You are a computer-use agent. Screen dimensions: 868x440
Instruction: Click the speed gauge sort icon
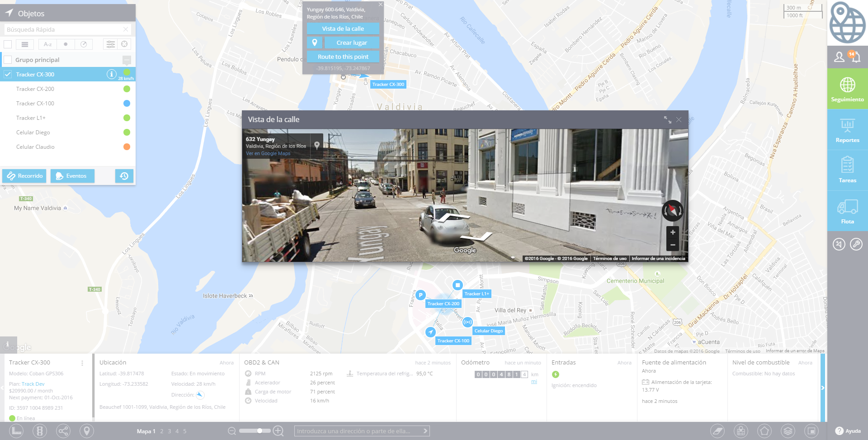84,44
